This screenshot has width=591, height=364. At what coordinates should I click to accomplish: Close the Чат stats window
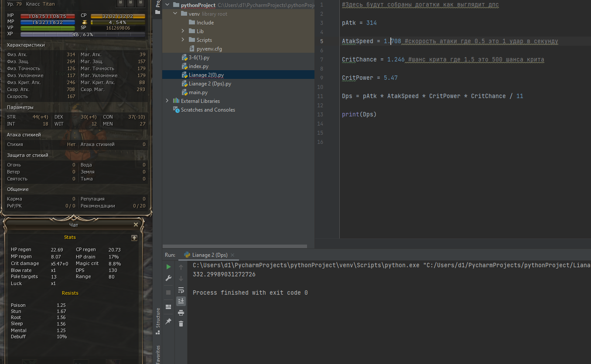136,225
